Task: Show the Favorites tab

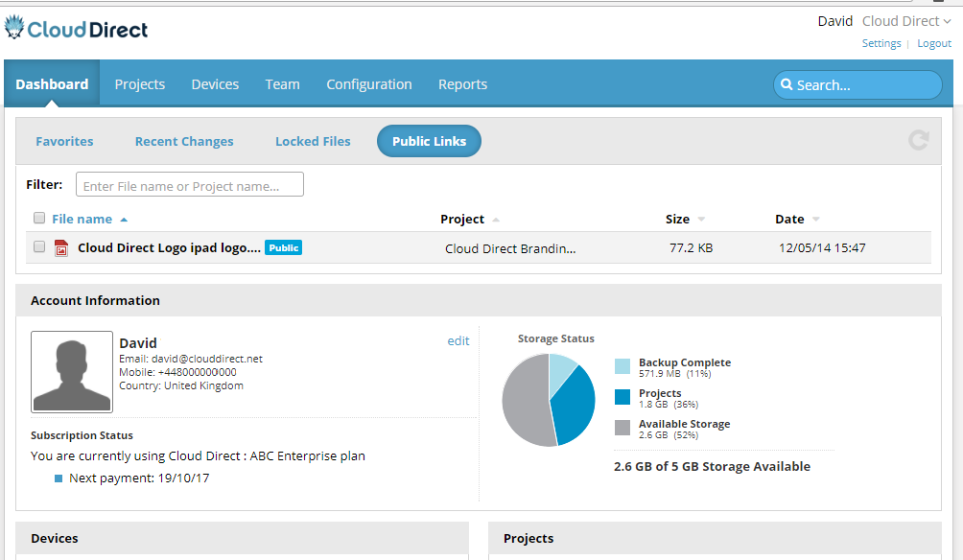Action: (64, 141)
